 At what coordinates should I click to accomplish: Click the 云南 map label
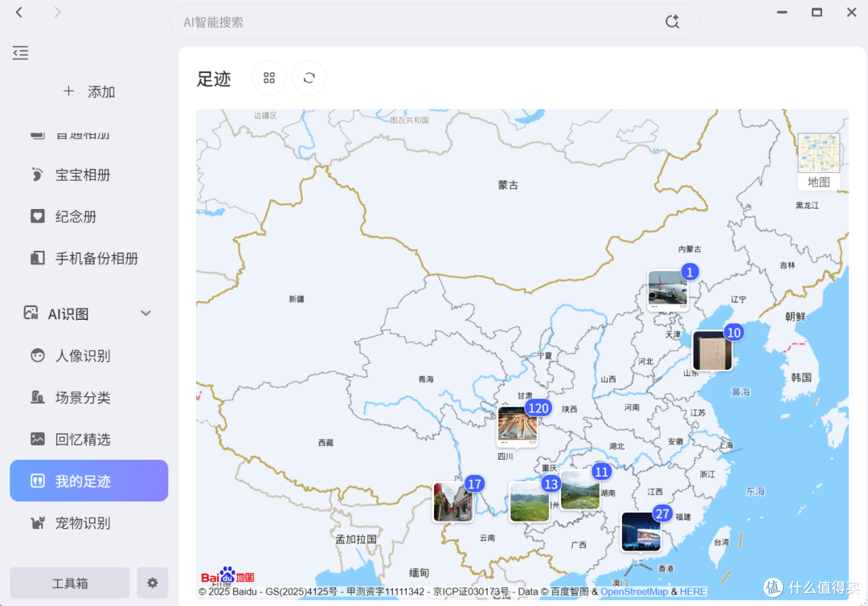(487, 538)
